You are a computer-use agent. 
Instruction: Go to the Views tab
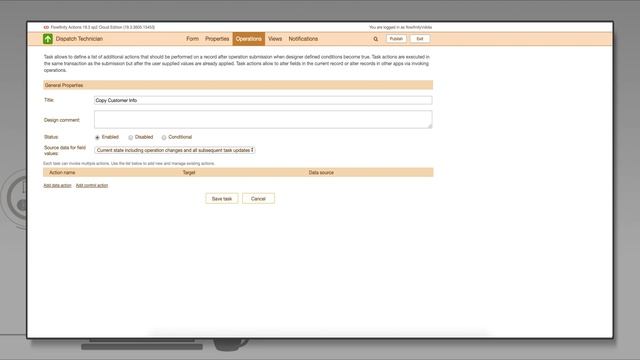275,39
